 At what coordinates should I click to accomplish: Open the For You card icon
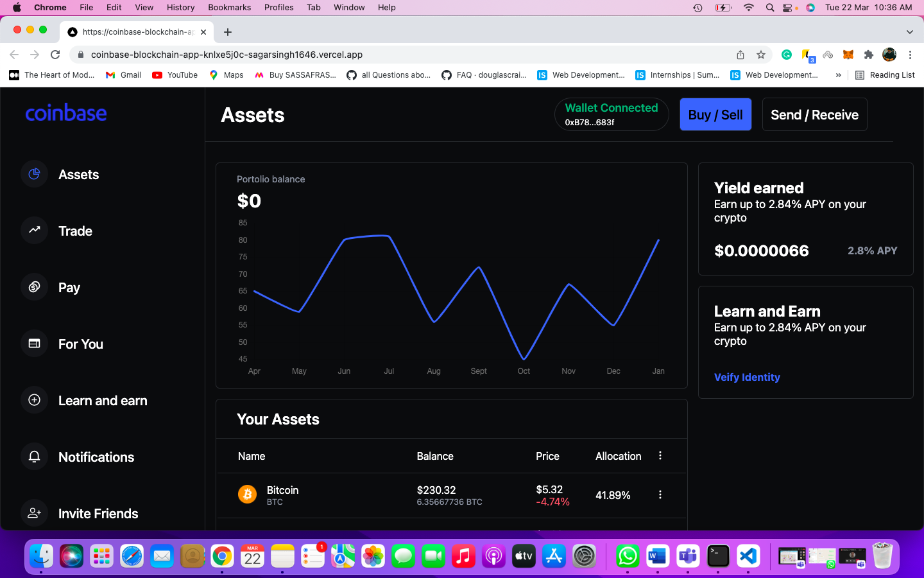pyautogui.click(x=35, y=344)
